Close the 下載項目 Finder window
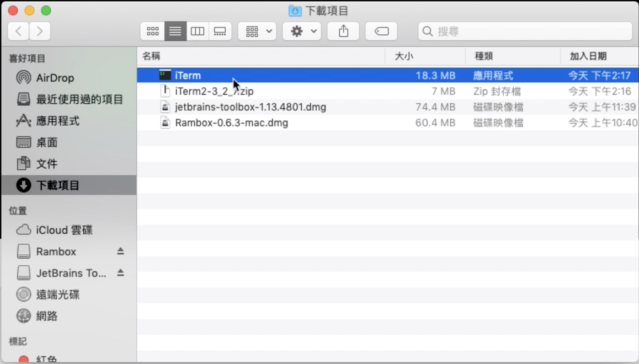Screen dimensions: 639x364 (13, 10)
